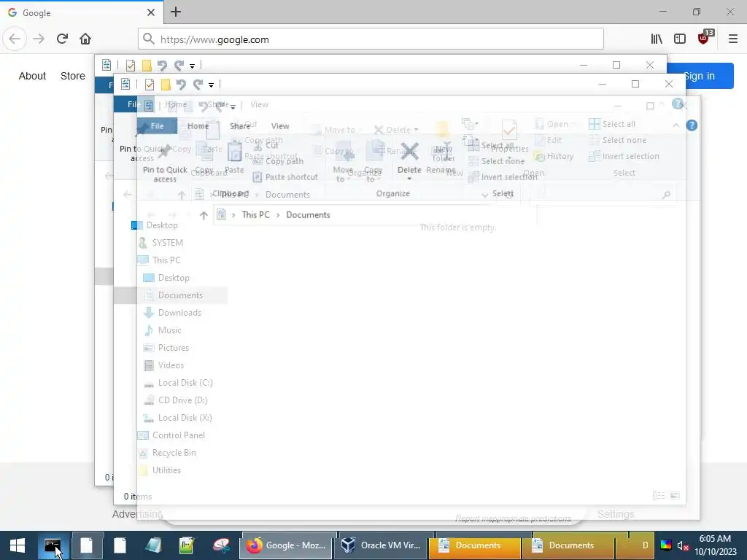747x560 pixels.
Task: Select Documents in navigation tree
Action: click(x=182, y=295)
